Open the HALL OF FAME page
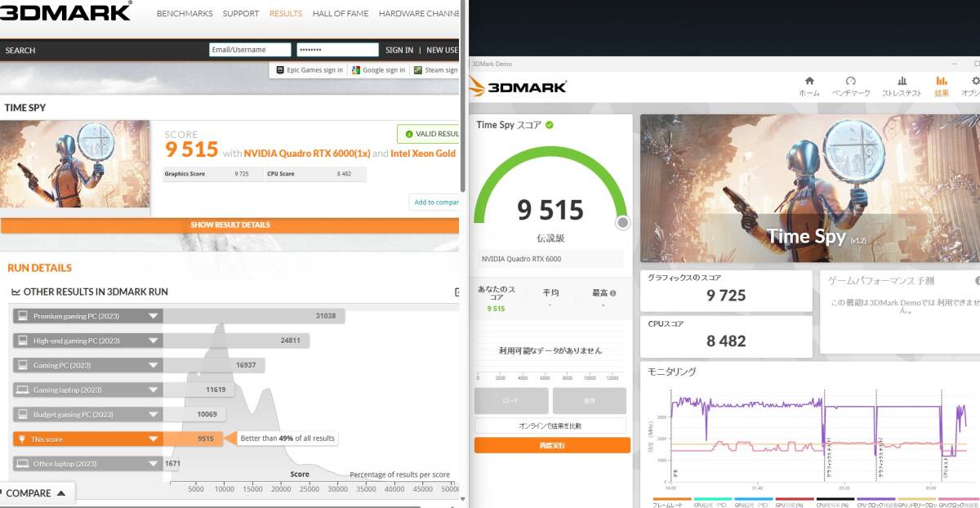Viewport: 980px width, 508px height. coord(341,14)
